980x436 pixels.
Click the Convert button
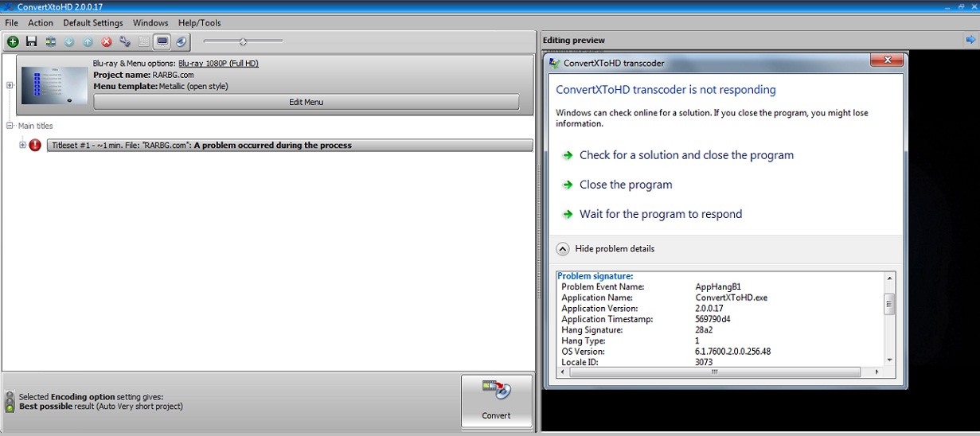[x=497, y=401]
